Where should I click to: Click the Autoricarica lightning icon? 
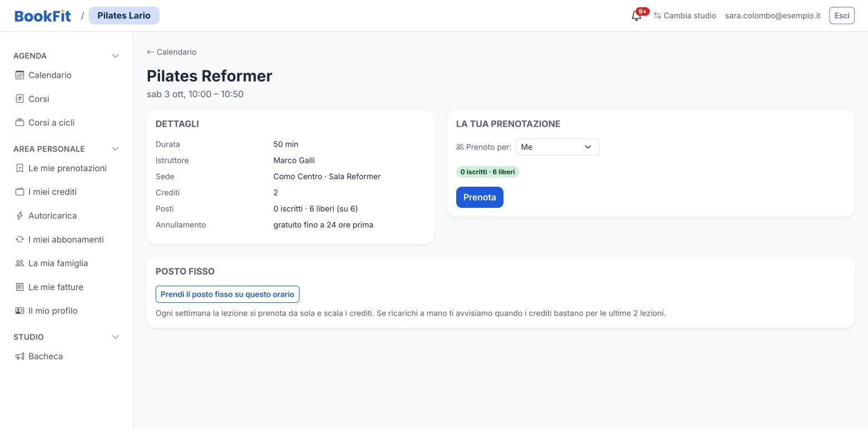click(x=19, y=216)
